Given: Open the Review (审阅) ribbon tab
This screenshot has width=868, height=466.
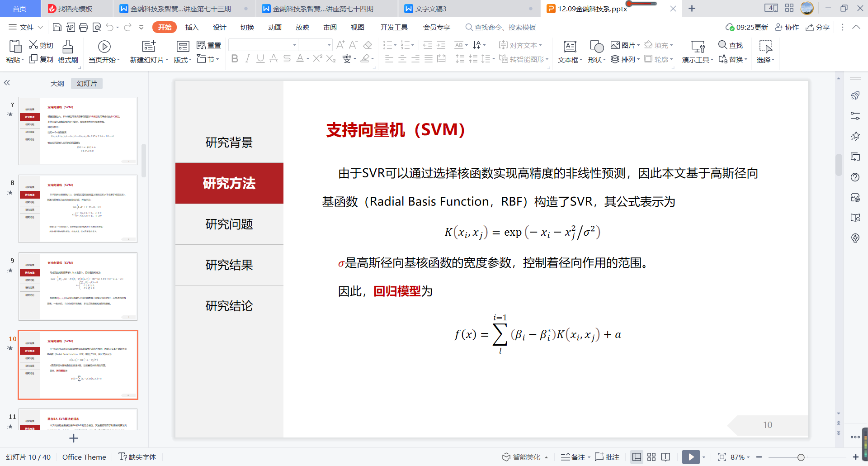Looking at the screenshot, I should pos(330,28).
